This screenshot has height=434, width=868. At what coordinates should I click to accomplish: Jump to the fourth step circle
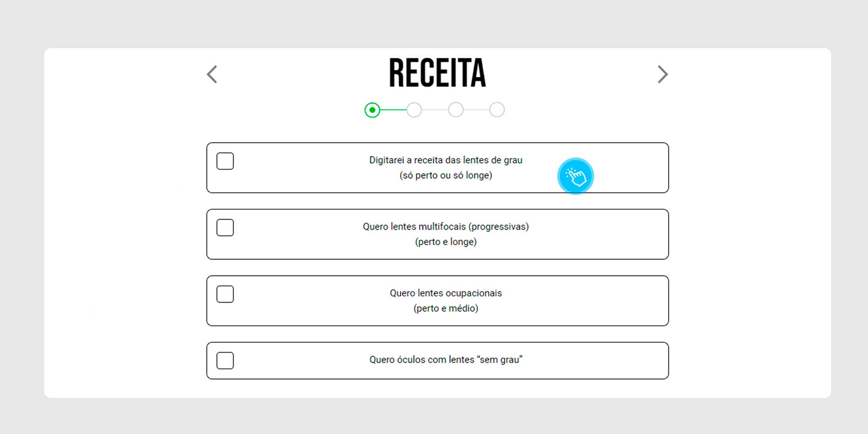pos(497,110)
